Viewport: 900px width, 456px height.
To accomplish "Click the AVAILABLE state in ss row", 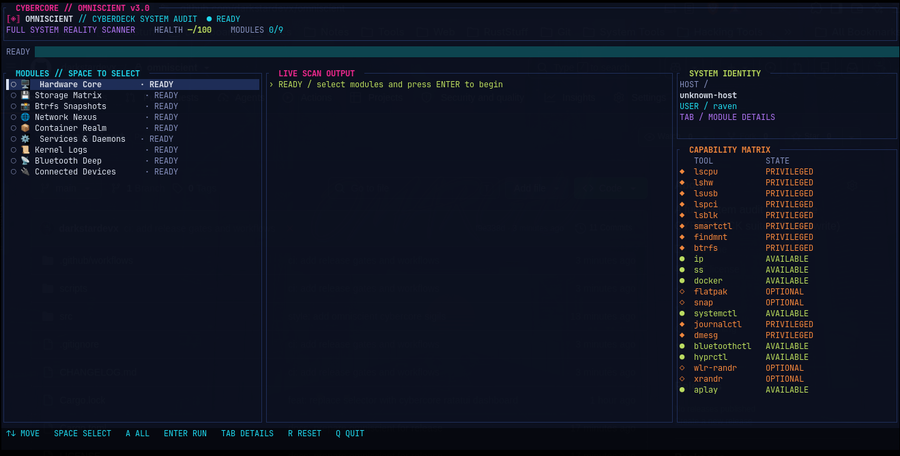I will pos(787,270).
